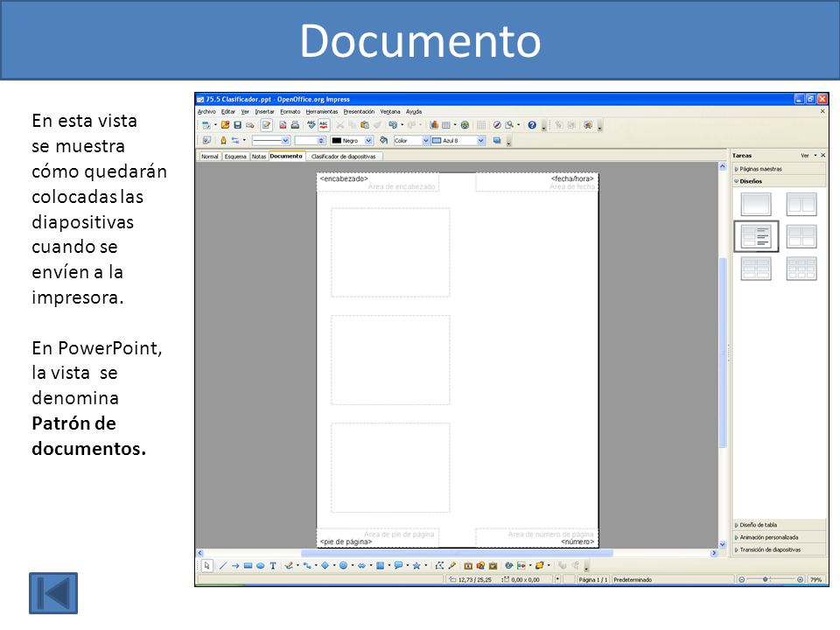Choose the Ellipse drawing tool
Screen dimensions: 840x630
click(x=261, y=566)
